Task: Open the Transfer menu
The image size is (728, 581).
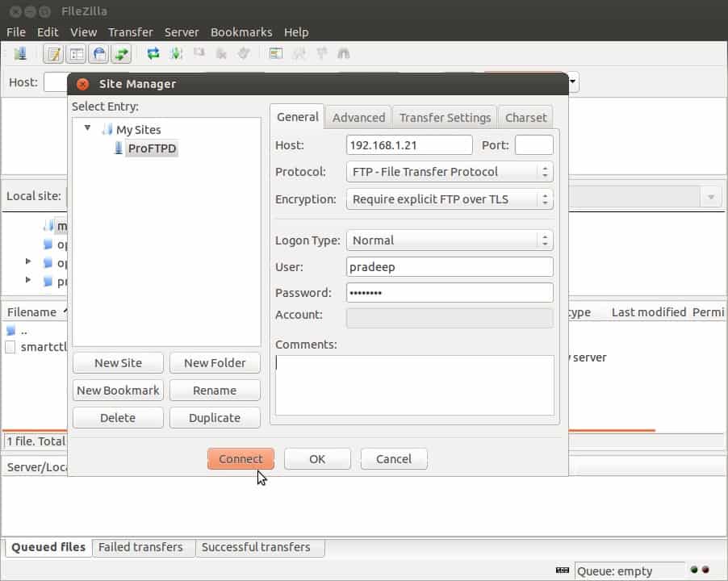Action: coord(131,32)
